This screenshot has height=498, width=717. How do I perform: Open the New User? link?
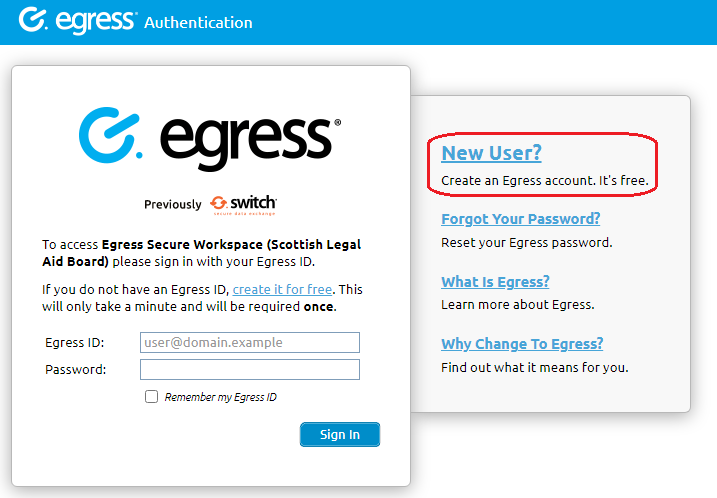click(x=491, y=153)
